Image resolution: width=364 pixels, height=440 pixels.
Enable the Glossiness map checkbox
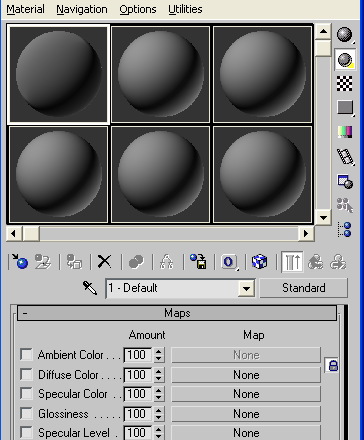point(26,413)
